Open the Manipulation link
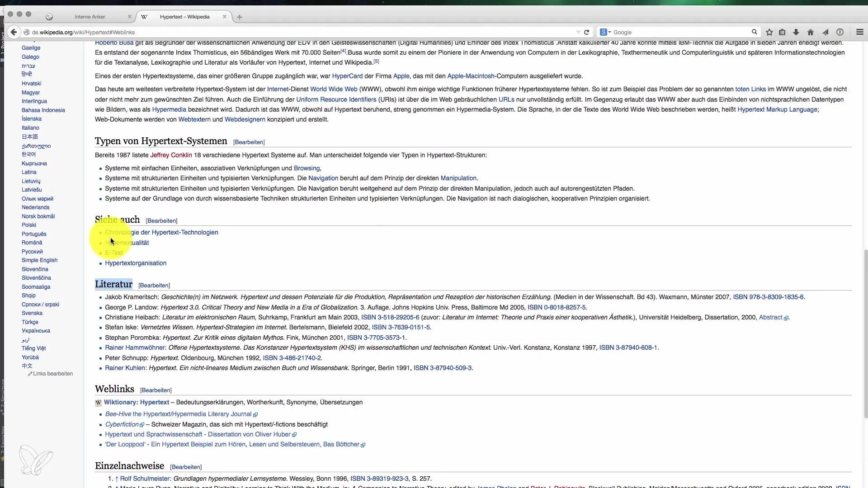 point(458,178)
